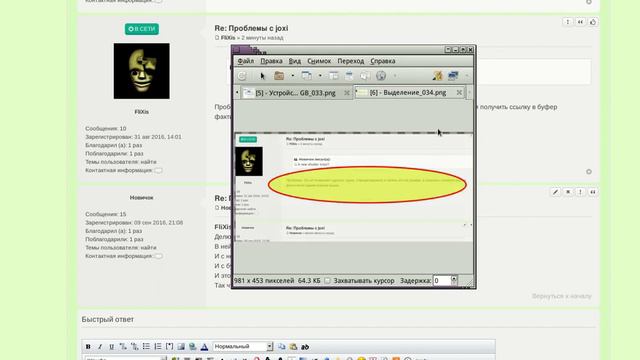Insert bulleted list in quick reply
Screen dimensions: 640x360
tap(146, 347)
